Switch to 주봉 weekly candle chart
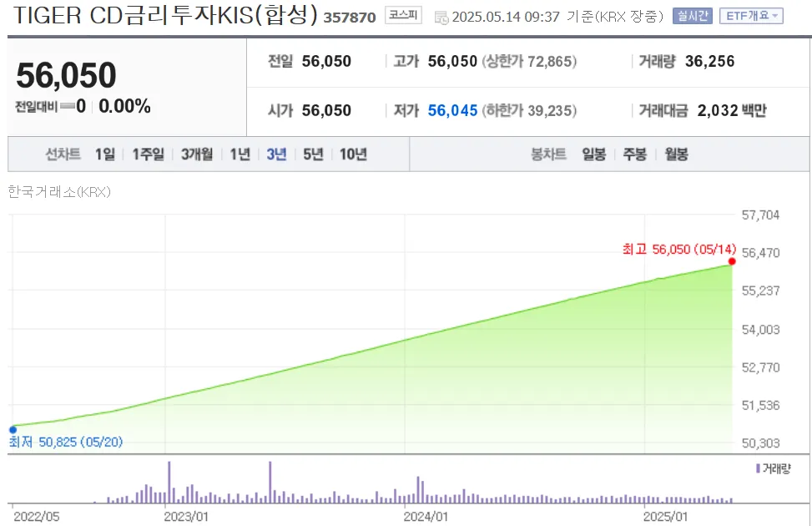 tap(634, 154)
